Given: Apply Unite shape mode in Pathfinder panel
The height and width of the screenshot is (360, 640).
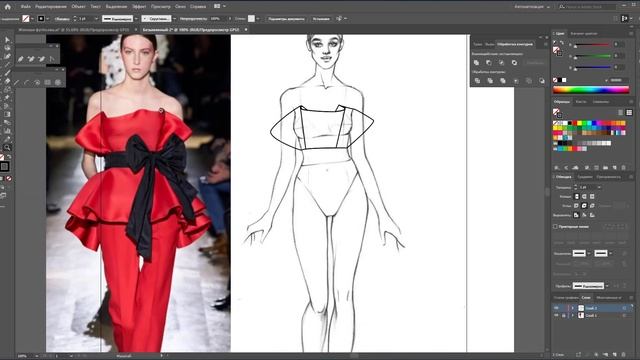Looking at the screenshot, I should tap(476, 62).
